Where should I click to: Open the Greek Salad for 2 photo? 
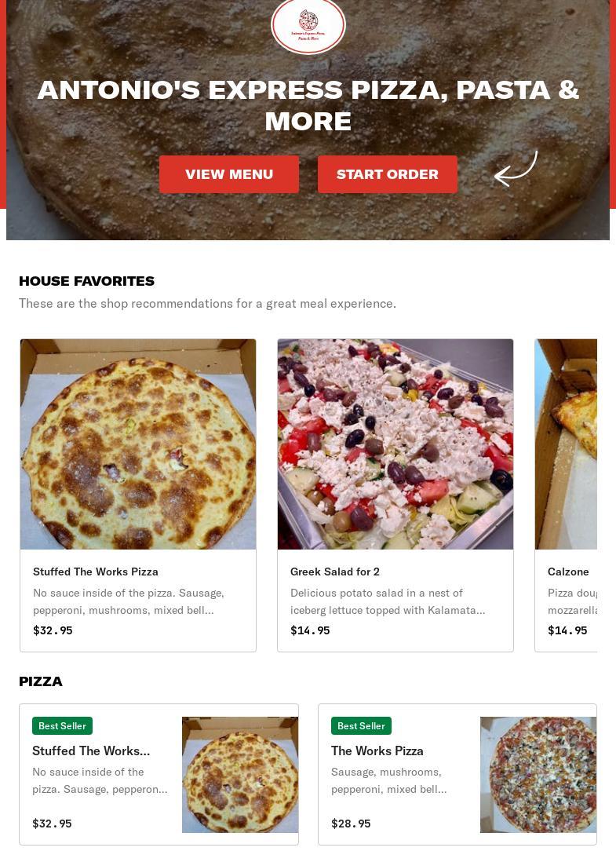coord(395,444)
